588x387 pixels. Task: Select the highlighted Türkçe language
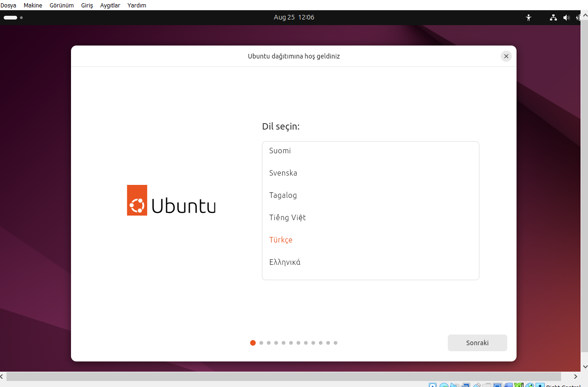[x=370, y=240]
